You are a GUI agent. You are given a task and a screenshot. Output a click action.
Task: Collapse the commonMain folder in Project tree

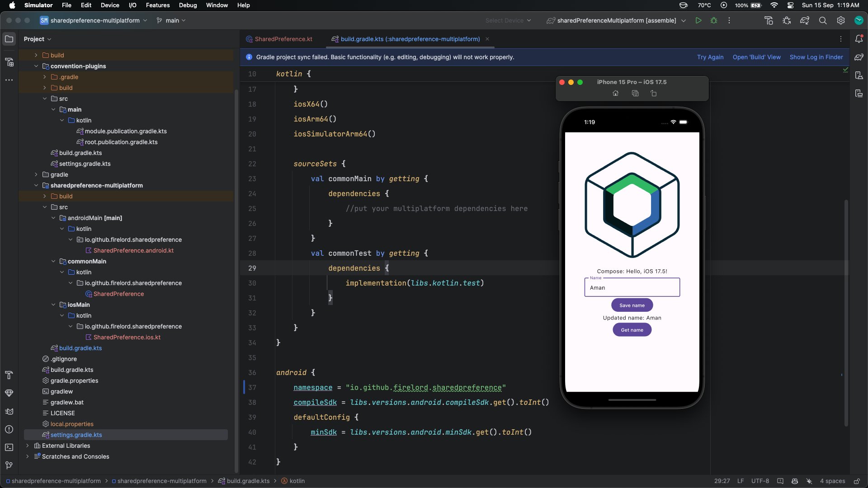pyautogui.click(x=54, y=261)
